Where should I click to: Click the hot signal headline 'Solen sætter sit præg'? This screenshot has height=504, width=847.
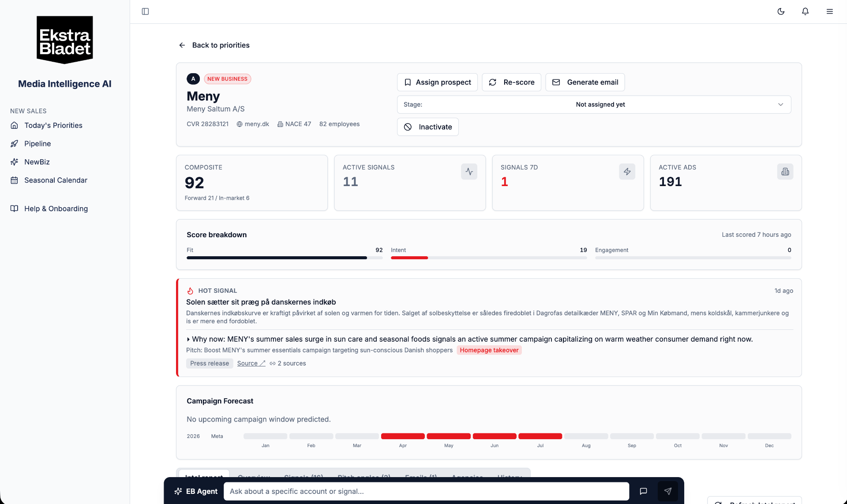261,302
